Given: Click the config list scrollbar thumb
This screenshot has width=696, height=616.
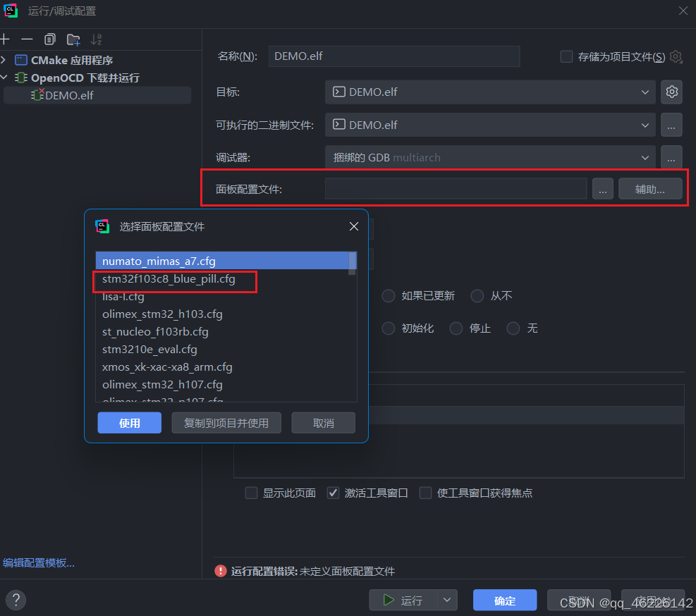Looking at the screenshot, I should tap(353, 263).
